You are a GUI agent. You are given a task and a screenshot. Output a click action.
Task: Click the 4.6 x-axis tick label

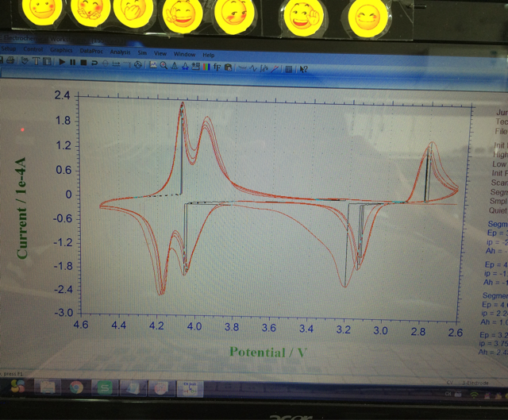point(81,325)
